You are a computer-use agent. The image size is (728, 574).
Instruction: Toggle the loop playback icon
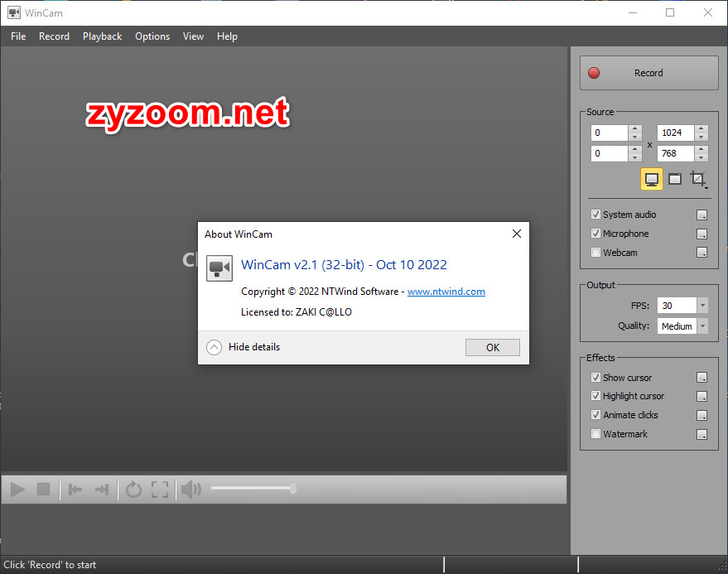(133, 489)
